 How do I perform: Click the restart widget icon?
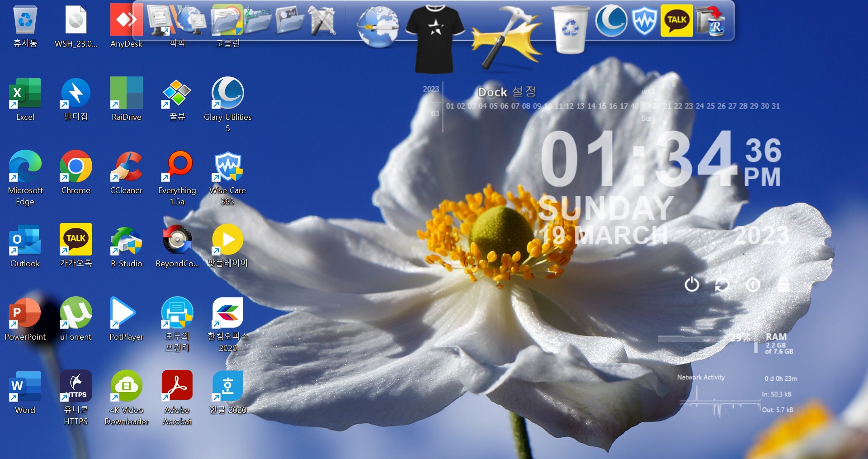722,285
